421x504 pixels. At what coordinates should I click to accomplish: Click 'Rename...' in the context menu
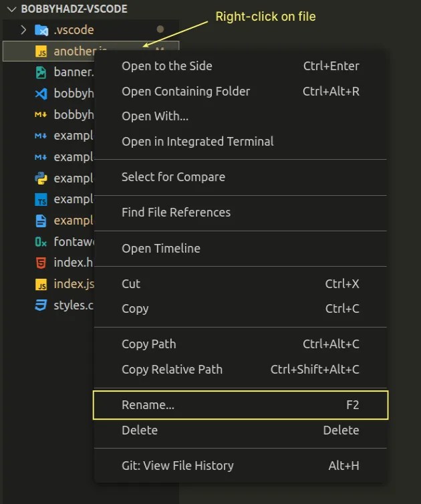tap(241, 405)
